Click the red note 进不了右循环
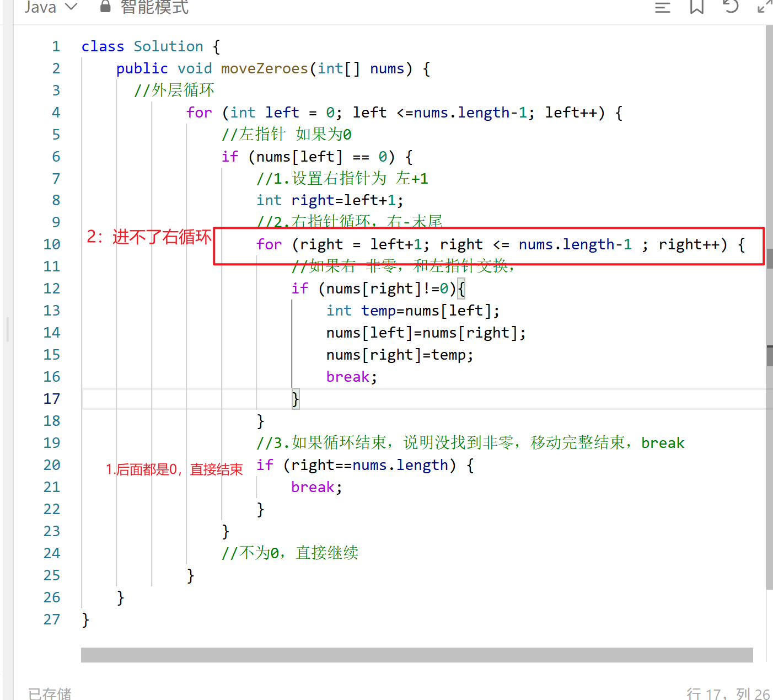 [149, 238]
